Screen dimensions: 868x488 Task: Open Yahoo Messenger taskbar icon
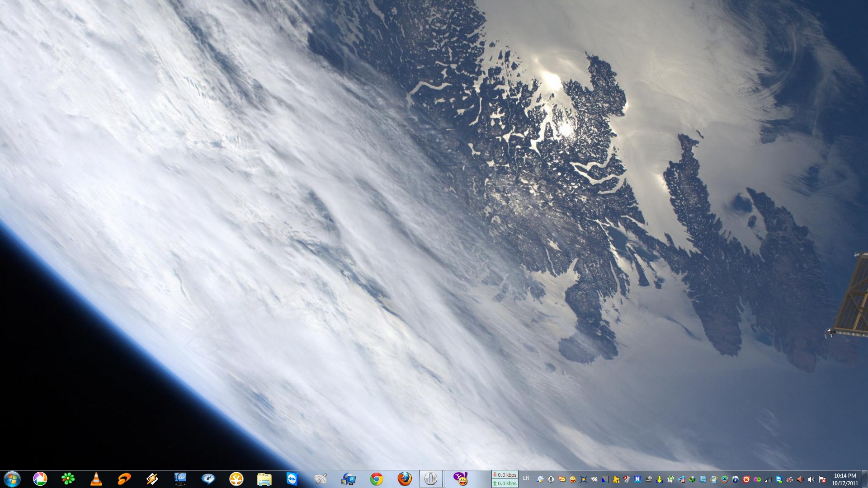coord(461,479)
